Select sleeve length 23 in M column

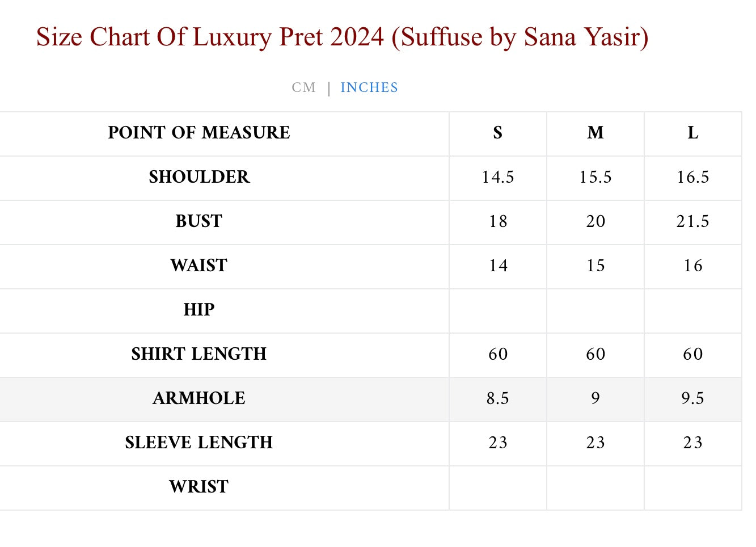(595, 443)
